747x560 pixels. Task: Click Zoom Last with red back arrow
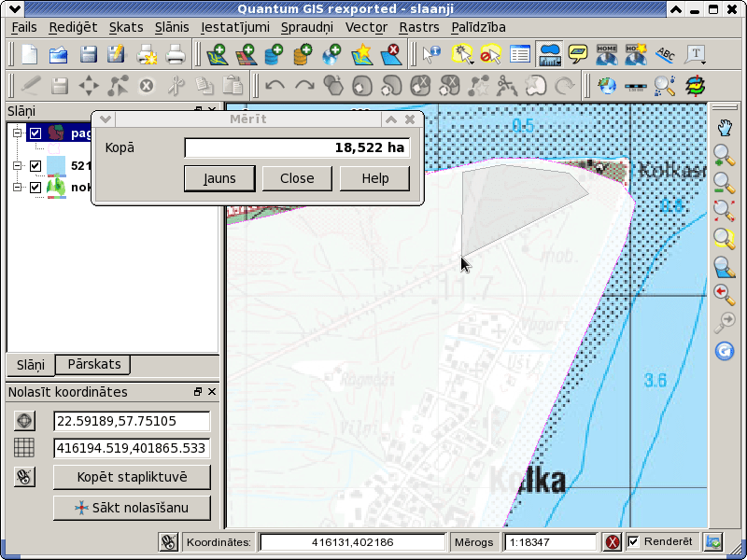click(x=725, y=294)
